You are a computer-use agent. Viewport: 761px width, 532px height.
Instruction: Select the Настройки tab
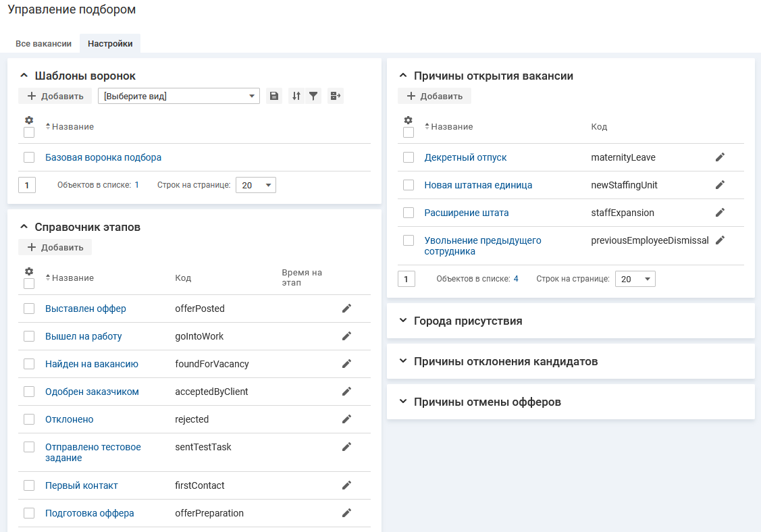pos(110,44)
